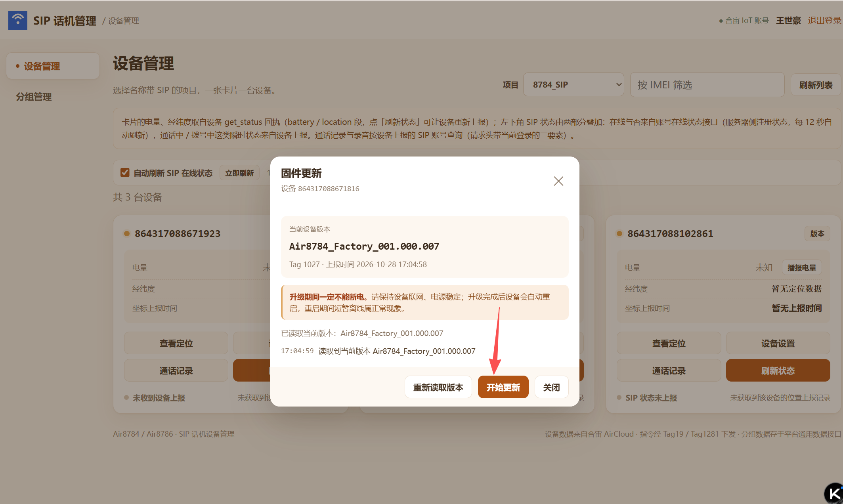Click the Tag 1027 上报时间 line

pyautogui.click(x=358, y=264)
